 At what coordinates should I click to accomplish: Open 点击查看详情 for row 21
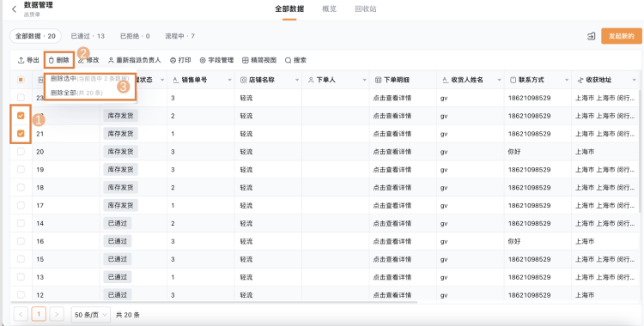[392, 134]
